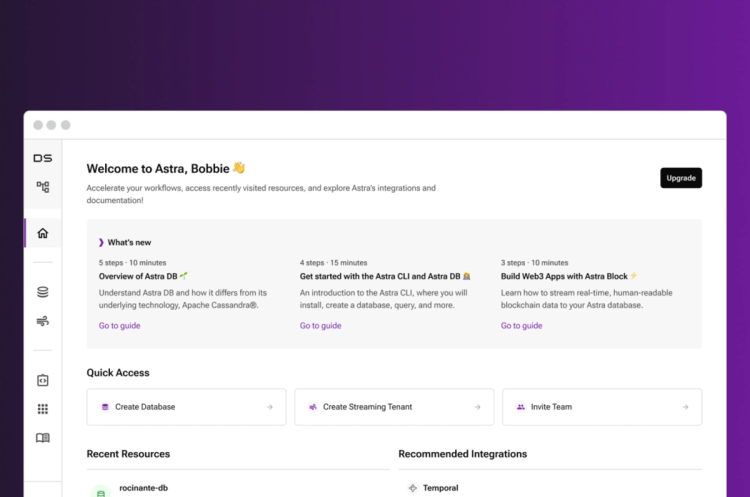Viewport: 750px width, 497px height.
Task: Open rocinante-db recent resource
Action: [x=143, y=488]
